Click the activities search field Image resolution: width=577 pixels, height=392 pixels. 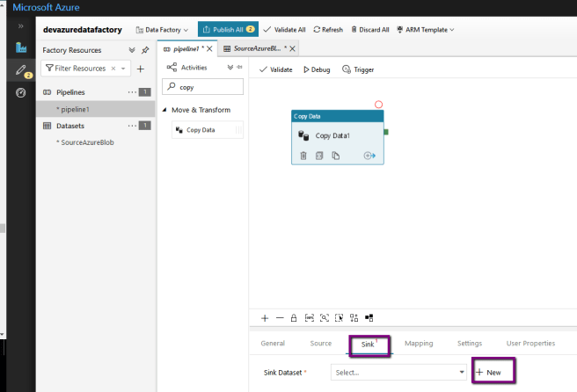pos(207,87)
